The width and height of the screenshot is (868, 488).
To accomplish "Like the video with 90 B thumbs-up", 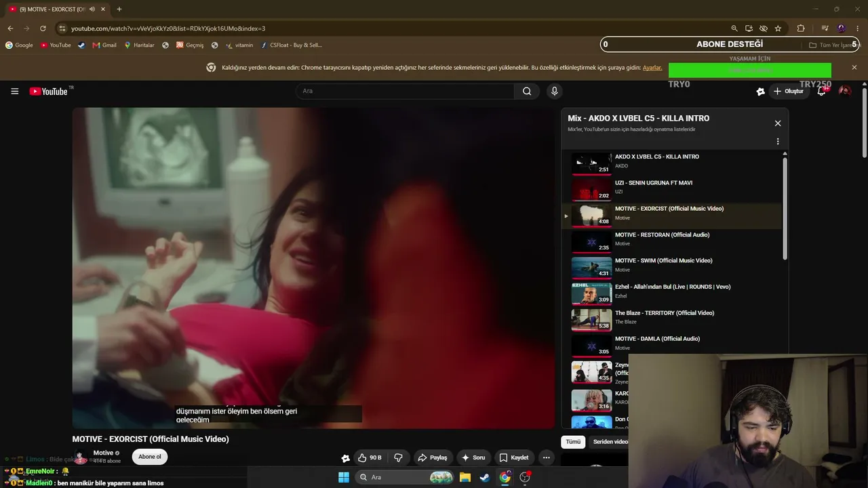I will (370, 457).
